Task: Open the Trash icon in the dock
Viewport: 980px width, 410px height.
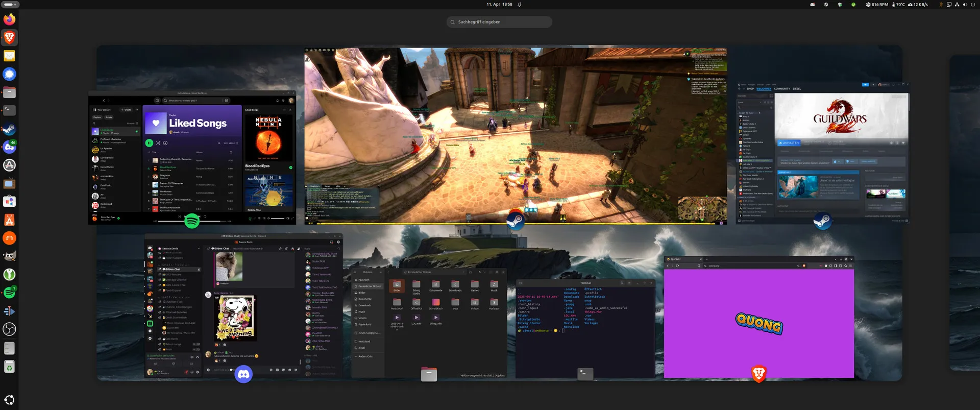Action: (x=9, y=367)
